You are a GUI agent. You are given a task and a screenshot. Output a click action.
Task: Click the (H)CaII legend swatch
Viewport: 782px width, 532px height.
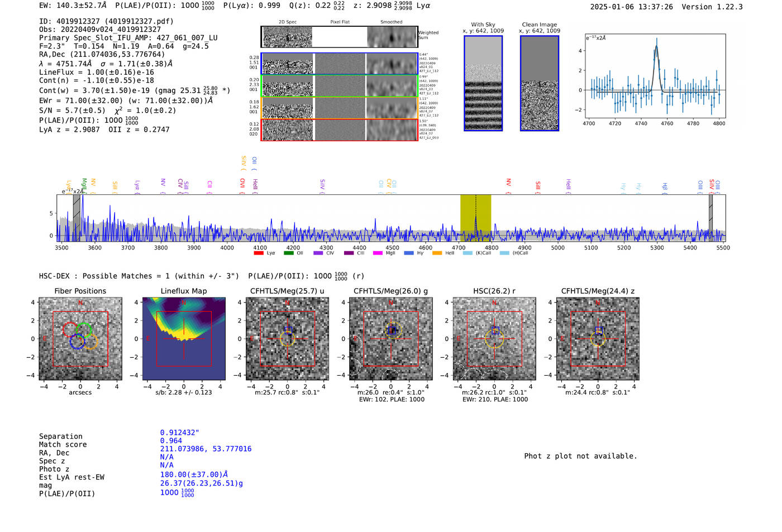tap(504, 253)
